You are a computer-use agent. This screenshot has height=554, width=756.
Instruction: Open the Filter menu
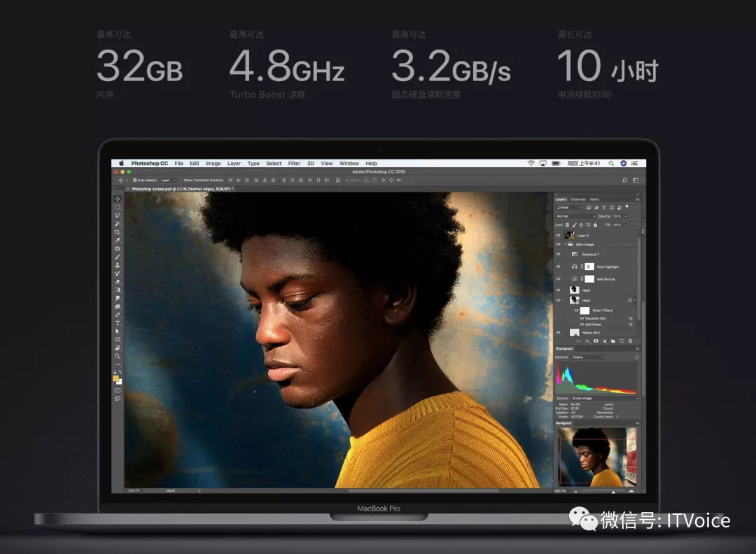point(293,163)
